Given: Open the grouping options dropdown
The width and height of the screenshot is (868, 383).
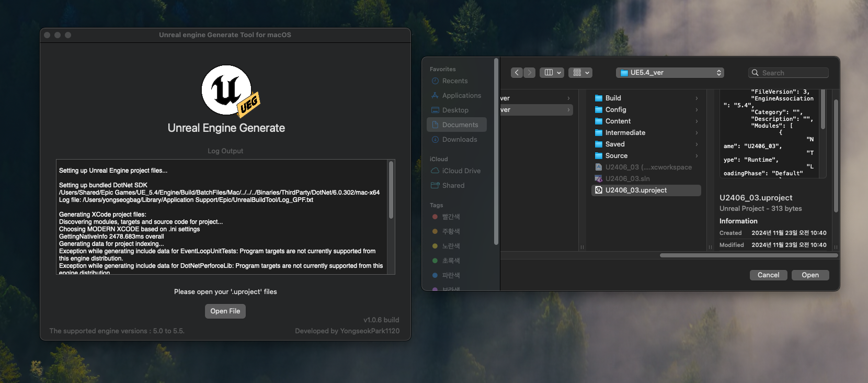Looking at the screenshot, I should coord(580,73).
